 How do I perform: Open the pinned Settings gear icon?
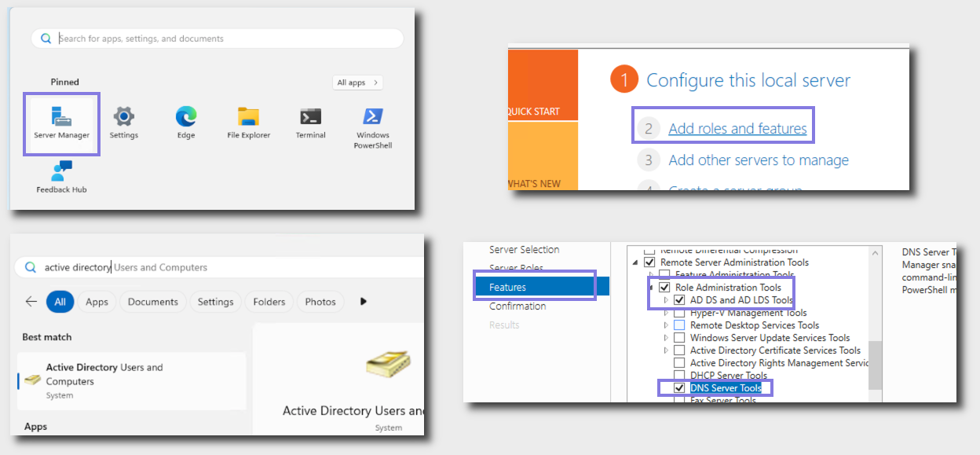click(x=124, y=121)
